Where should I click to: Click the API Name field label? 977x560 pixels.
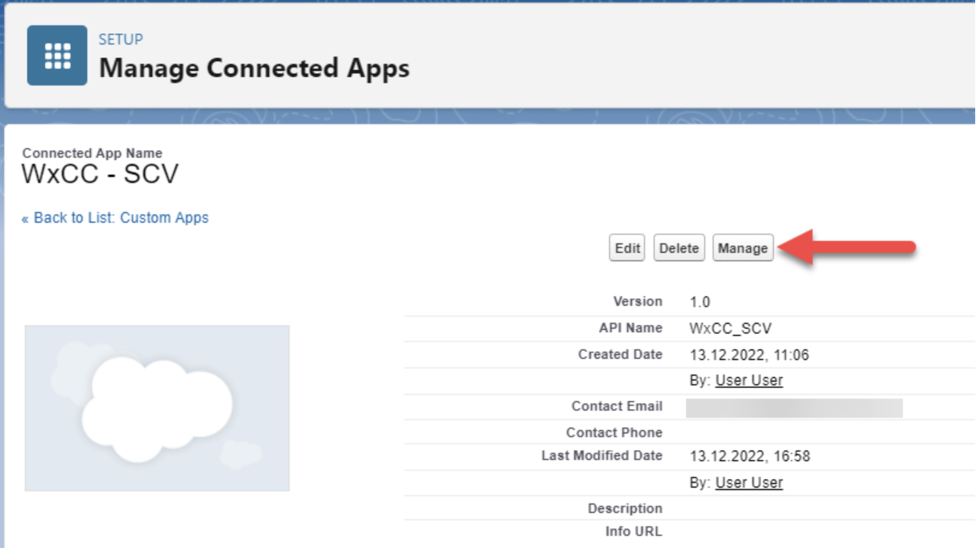[630, 328]
